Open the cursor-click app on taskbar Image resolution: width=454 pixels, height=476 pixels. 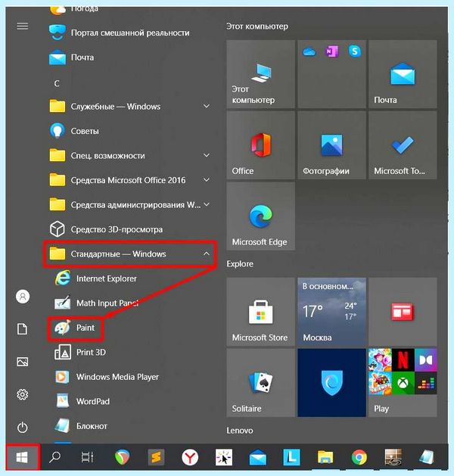(224, 457)
